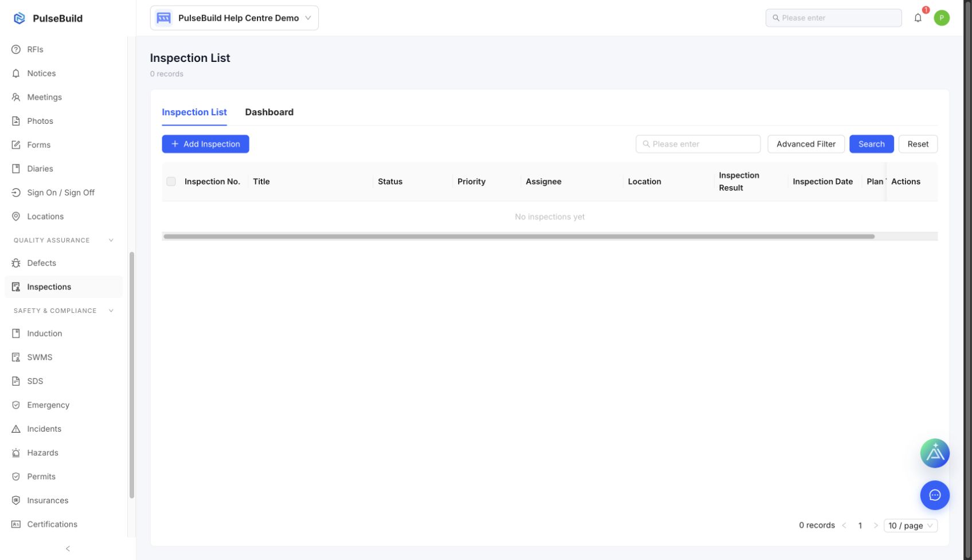Open the Advanced Filter button
The width and height of the screenshot is (972, 560).
(x=806, y=144)
